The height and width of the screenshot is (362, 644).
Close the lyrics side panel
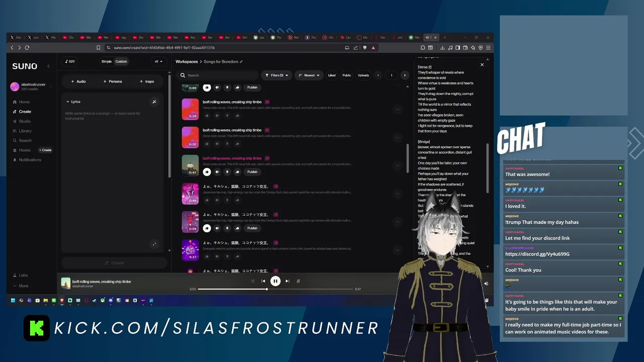[x=482, y=64]
